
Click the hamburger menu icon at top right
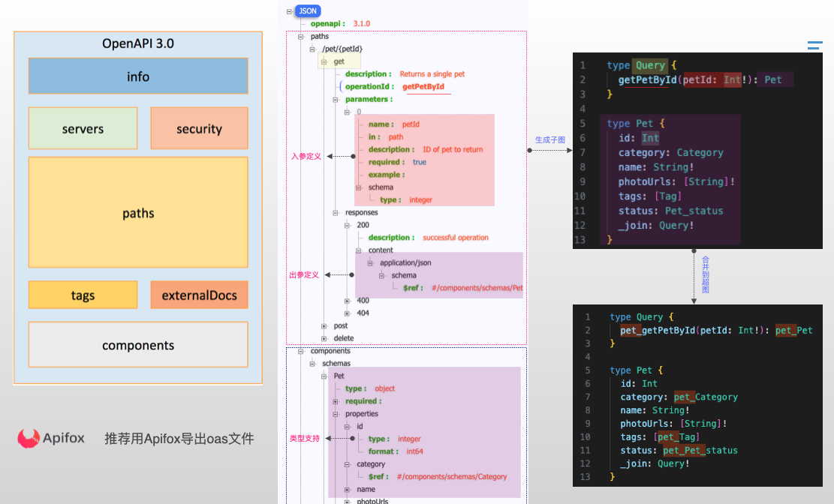tap(814, 46)
